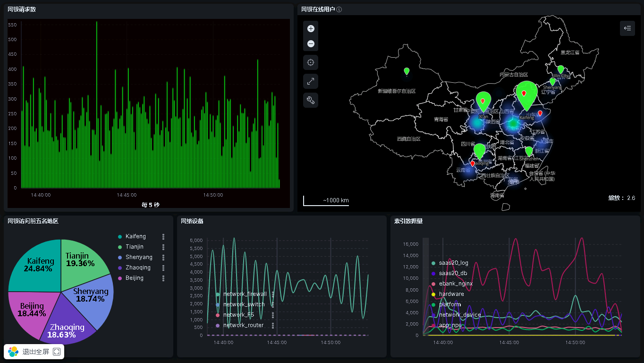Click the Zhaoqing 18.63% pie slice
This screenshot has width=644, height=363.
click(66, 328)
